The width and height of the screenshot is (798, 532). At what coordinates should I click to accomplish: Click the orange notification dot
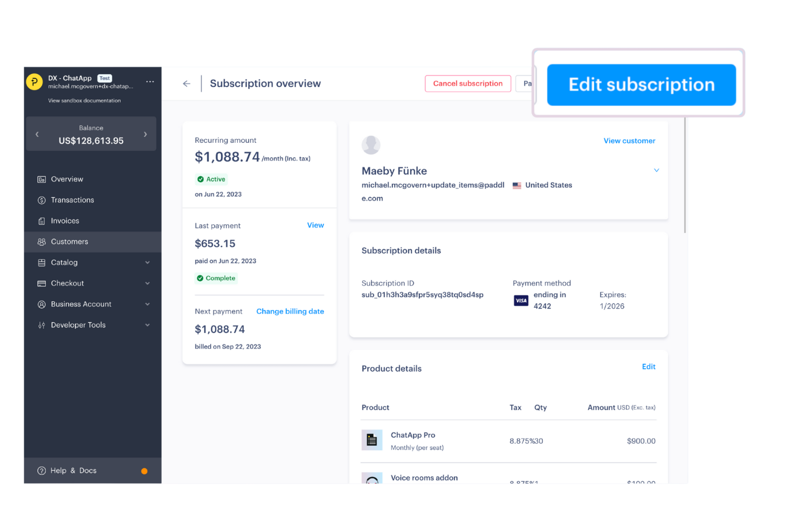[x=145, y=471]
